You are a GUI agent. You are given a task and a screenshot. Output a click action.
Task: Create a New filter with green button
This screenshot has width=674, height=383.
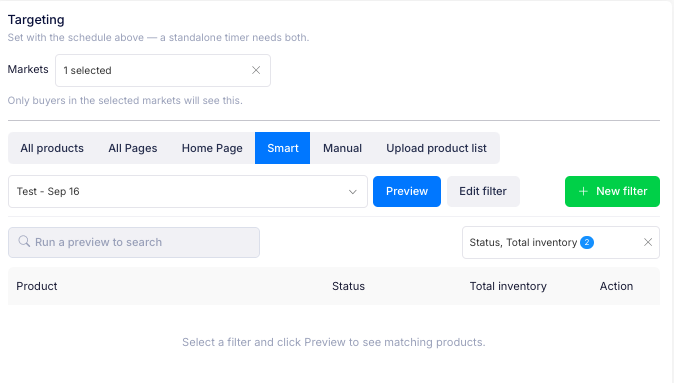[612, 191]
